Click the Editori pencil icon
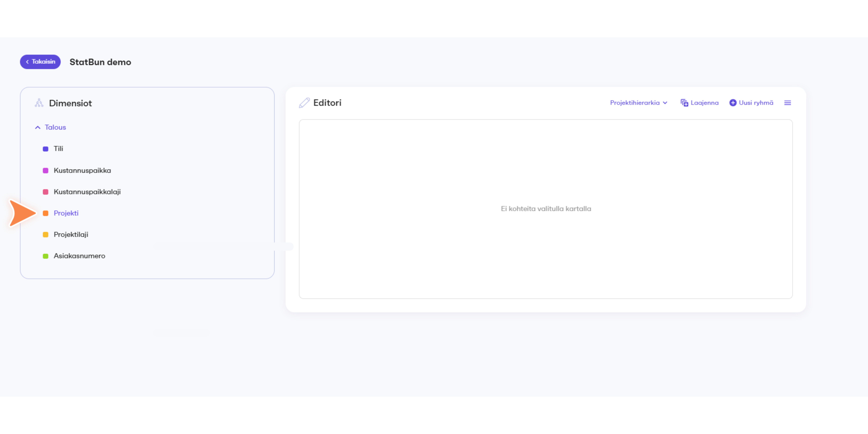 point(304,103)
